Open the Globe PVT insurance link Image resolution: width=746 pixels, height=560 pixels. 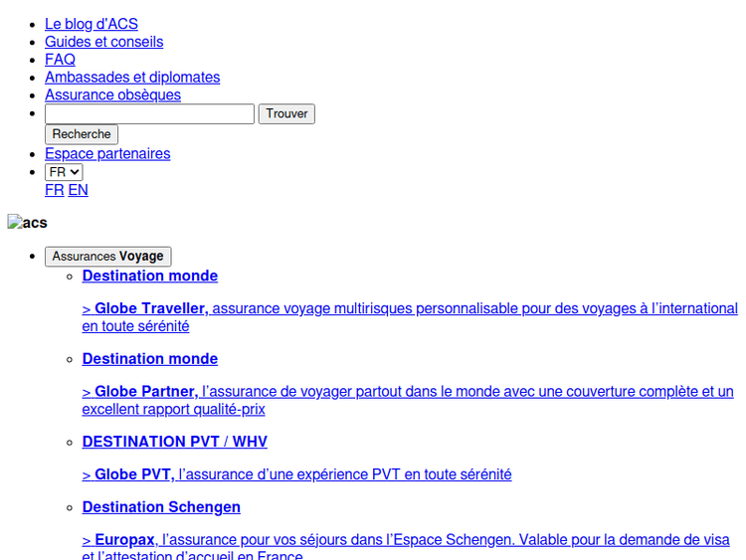tap(296, 474)
